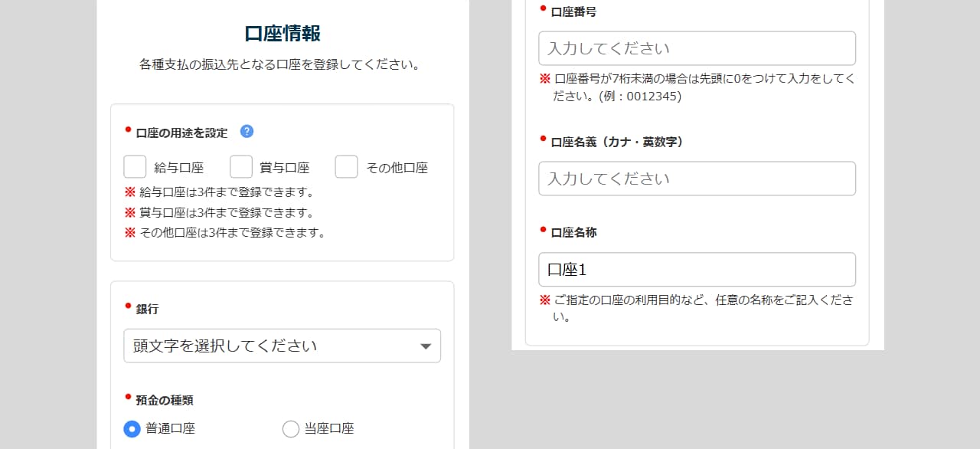This screenshot has height=449, width=980.
Task: Select the 普通口座 radio button
Action: (132, 429)
